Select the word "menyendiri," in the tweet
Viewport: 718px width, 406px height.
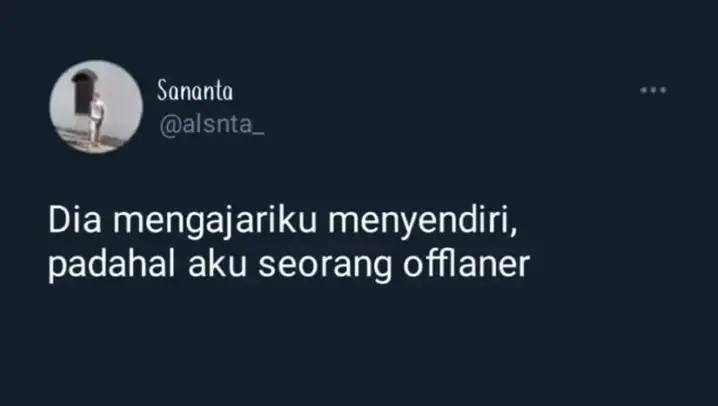pos(423,222)
